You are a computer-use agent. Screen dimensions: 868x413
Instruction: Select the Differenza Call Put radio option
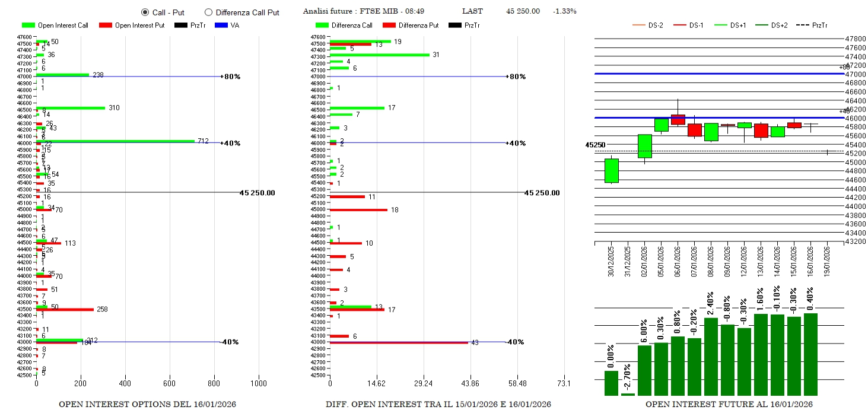(x=208, y=12)
